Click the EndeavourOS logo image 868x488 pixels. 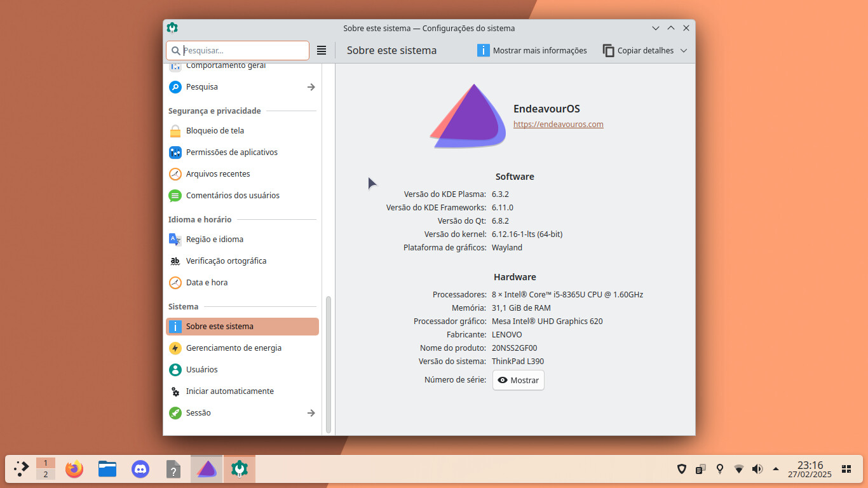(468, 116)
